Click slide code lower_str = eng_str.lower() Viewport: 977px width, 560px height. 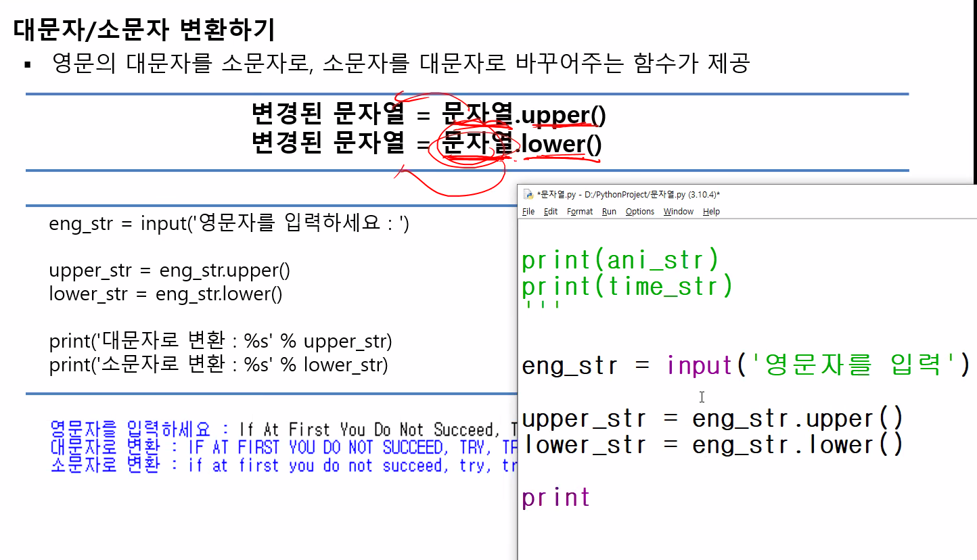(x=166, y=294)
